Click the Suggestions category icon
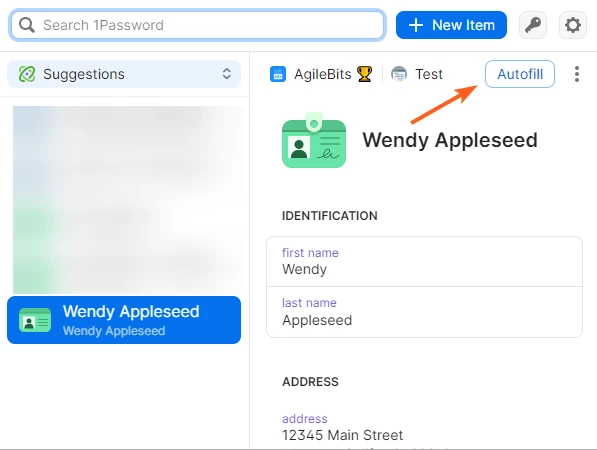This screenshot has height=450, width=597. click(27, 74)
